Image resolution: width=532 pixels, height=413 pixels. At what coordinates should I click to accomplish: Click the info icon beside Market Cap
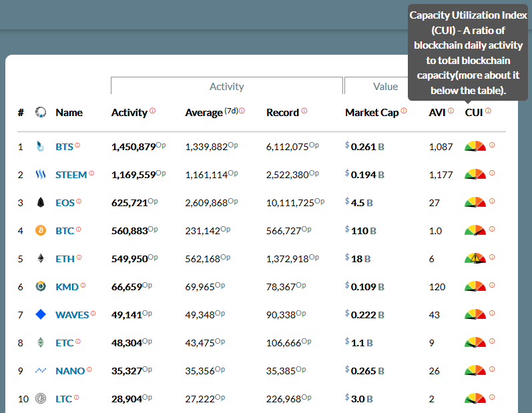tap(404, 111)
